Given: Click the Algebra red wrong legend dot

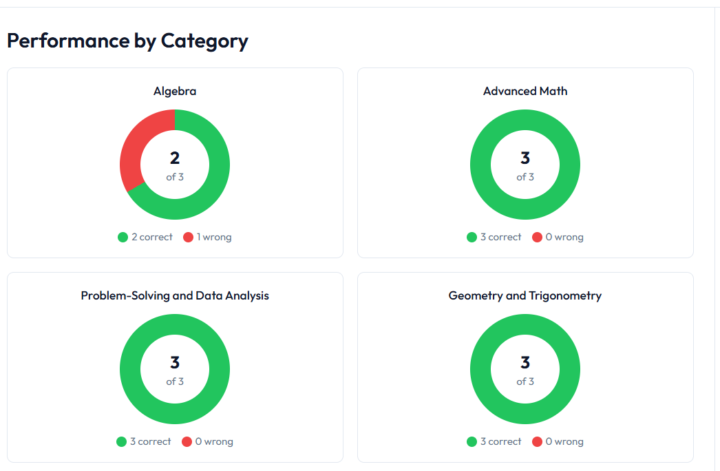Looking at the screenshot, I should [x=188, y=237].
